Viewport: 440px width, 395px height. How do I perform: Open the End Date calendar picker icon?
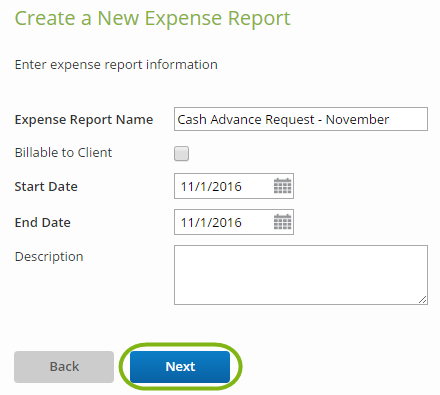(x=282, y=222)
